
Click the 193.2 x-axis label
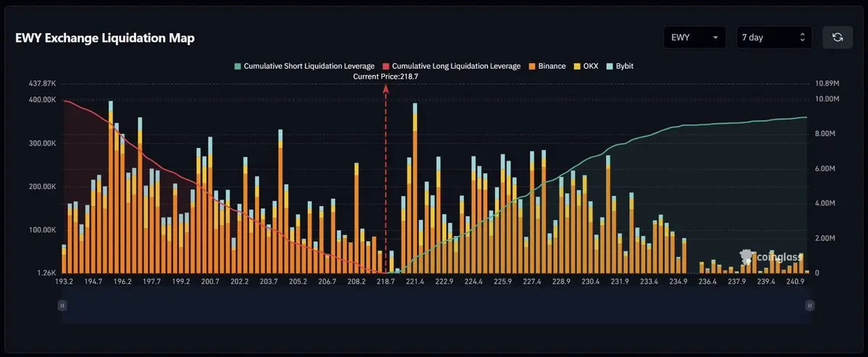tap(64, 281)
